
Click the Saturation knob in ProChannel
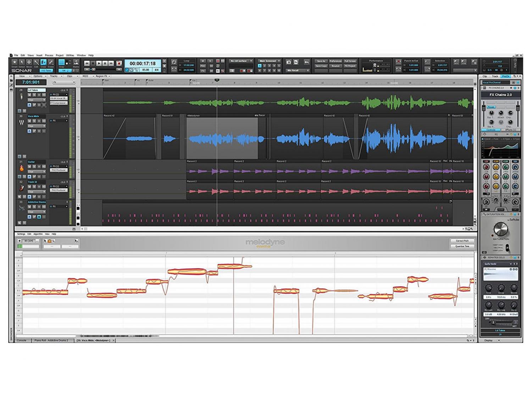(500, 229)
